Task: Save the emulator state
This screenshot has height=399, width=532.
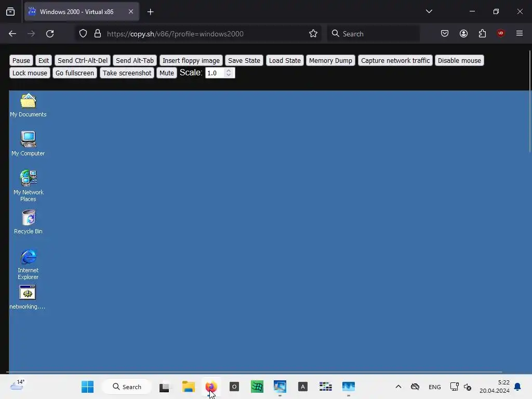Action: (244, 60)
